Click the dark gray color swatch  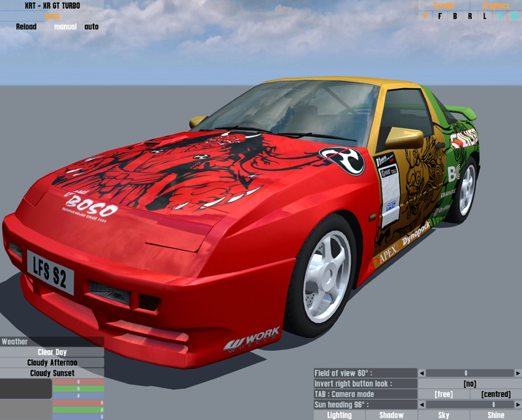point(26,389)
